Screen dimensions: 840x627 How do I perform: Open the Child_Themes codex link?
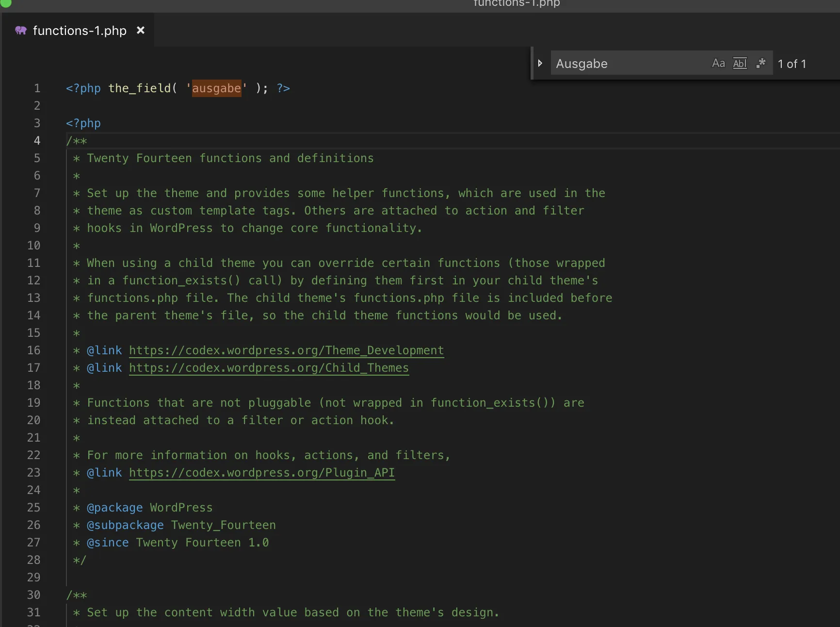click(269, 368)
